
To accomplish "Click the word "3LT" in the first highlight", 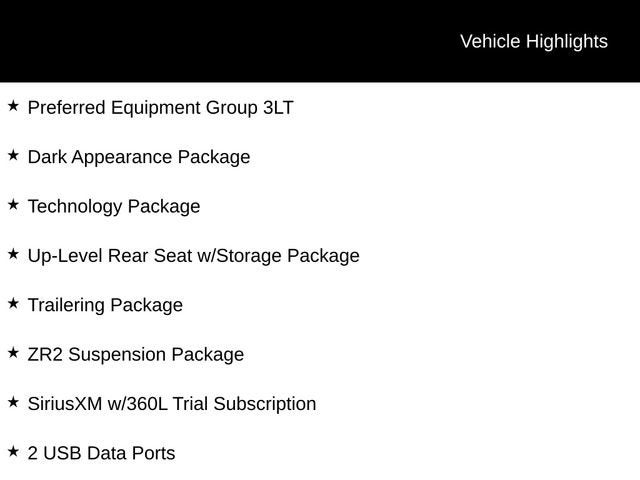I will [277, 107].
